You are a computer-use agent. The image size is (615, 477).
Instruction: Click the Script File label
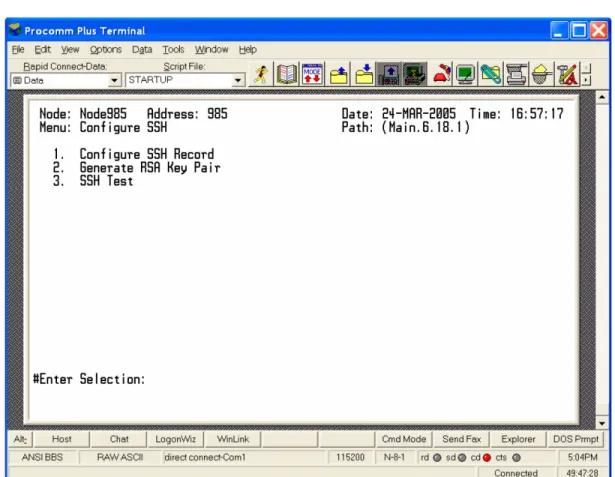coord(184,66)
